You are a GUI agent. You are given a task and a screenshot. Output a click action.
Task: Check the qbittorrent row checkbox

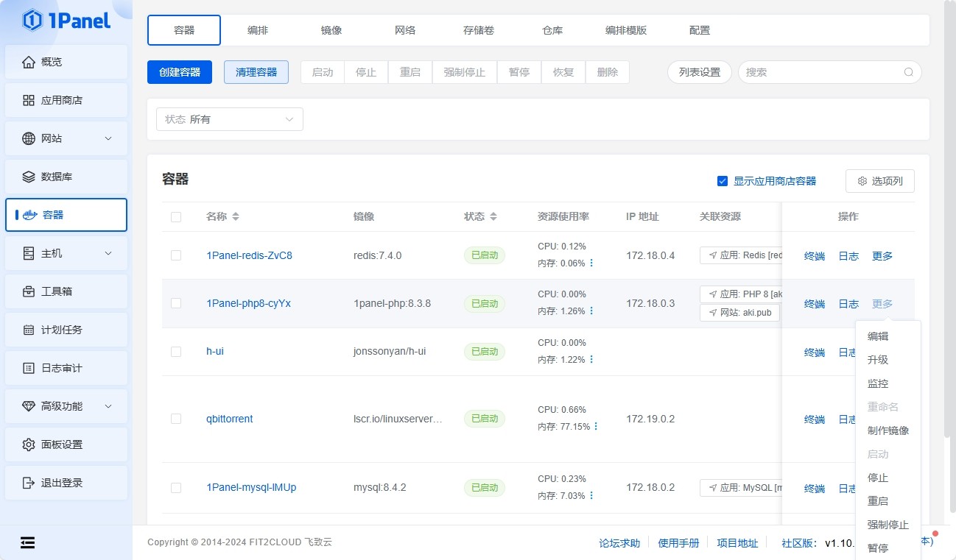point(176,419)
